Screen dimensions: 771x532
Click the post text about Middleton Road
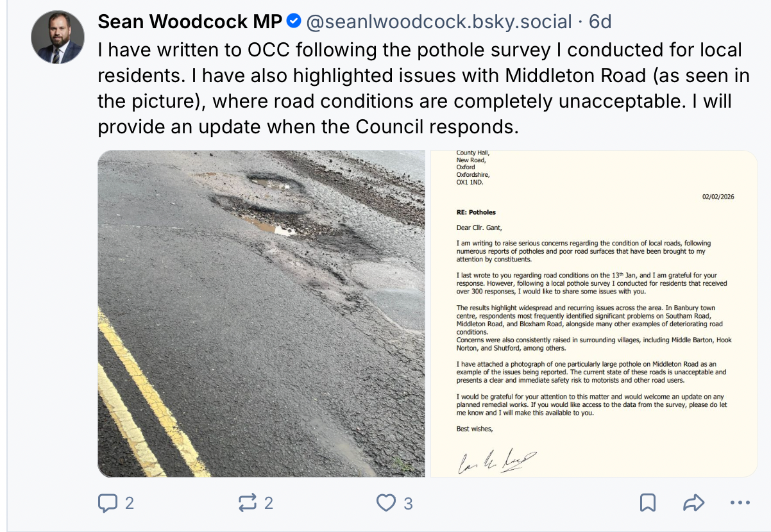pos(423,88)
